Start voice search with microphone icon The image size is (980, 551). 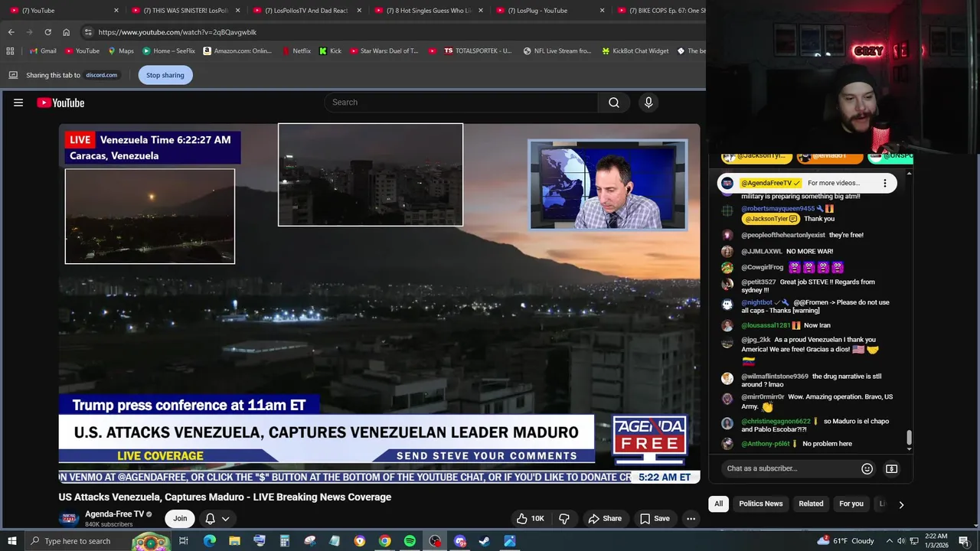tap(648, 103)
